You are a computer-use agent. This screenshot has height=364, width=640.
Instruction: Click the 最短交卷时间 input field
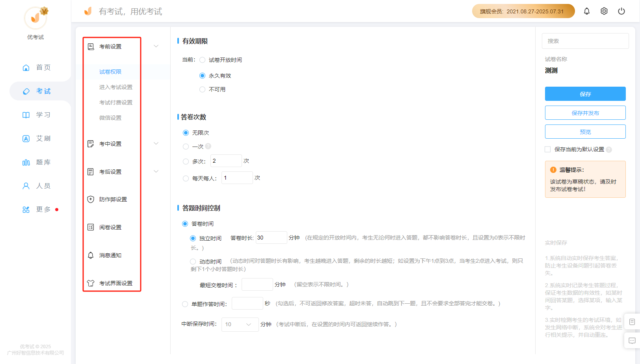pos(257,284)
